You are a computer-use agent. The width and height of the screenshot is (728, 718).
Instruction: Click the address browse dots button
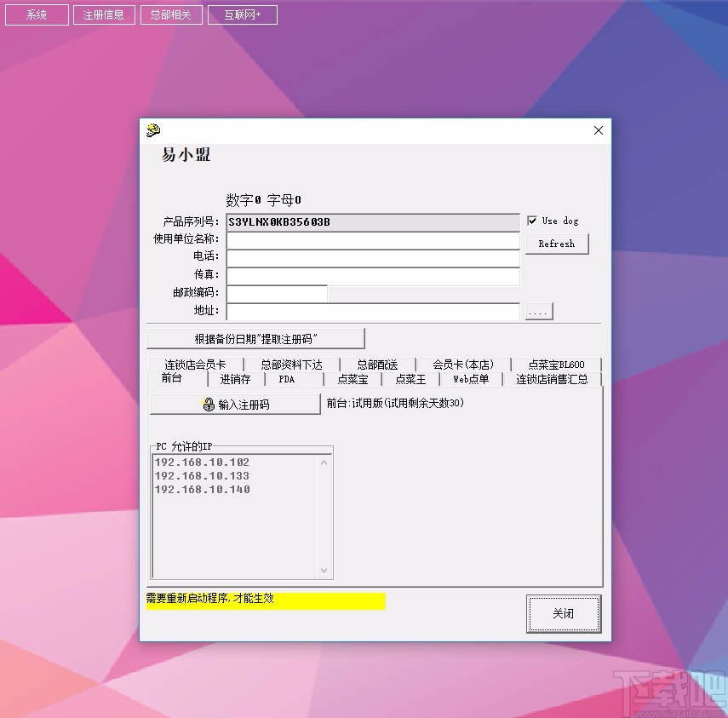[539, 312]
